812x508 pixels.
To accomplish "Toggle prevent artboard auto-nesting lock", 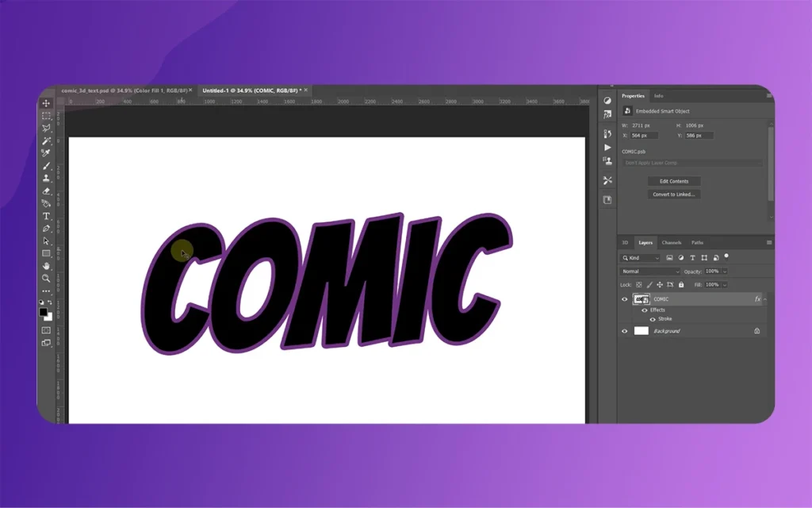I will click(x=670, y=285).
